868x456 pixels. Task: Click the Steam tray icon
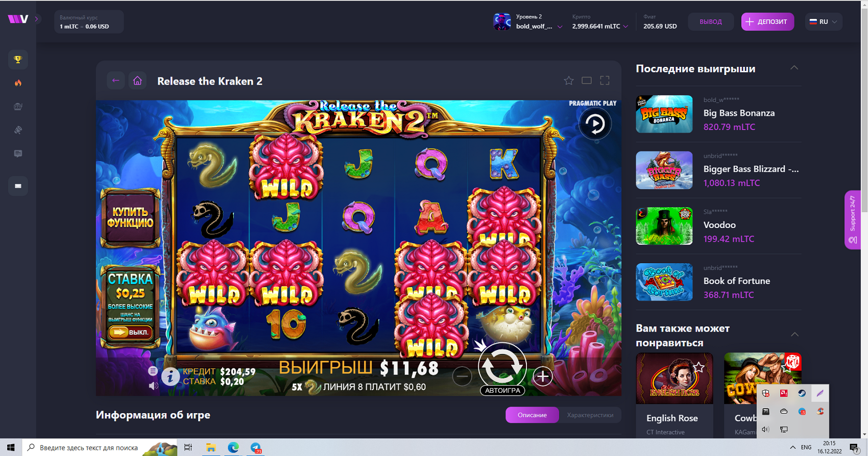pyautogui.click(x=802, y=393)
